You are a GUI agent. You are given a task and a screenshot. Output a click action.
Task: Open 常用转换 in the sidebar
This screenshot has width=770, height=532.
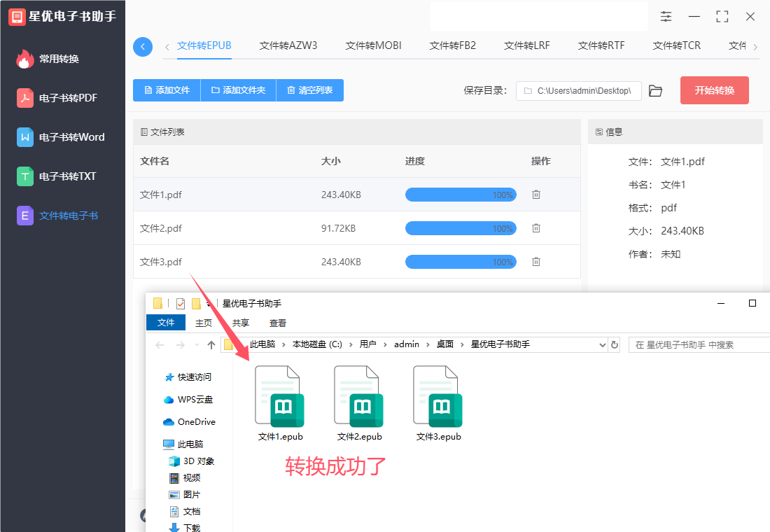click(x=48, y=59)
